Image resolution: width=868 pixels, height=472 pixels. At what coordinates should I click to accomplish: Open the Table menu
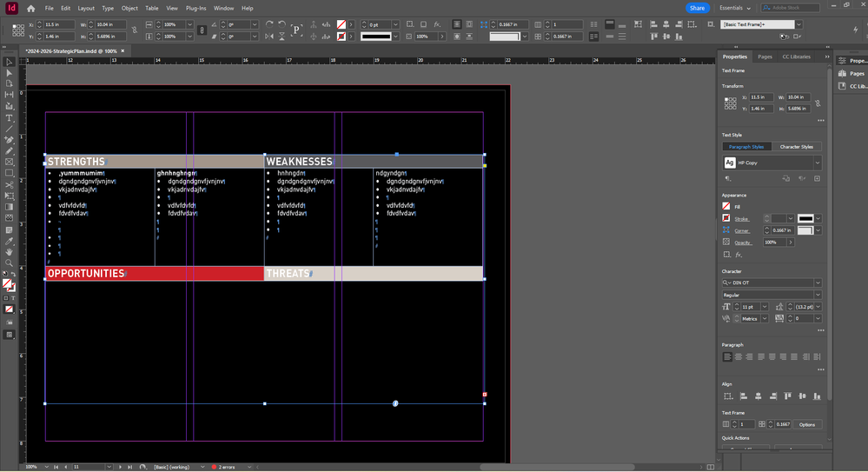pos(151,8)
